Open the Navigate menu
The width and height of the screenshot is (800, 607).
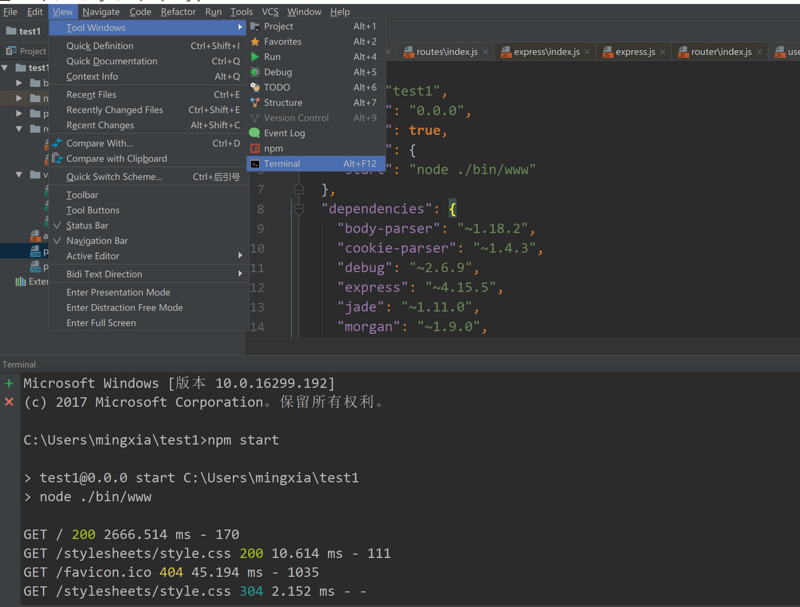pos(101,11)
